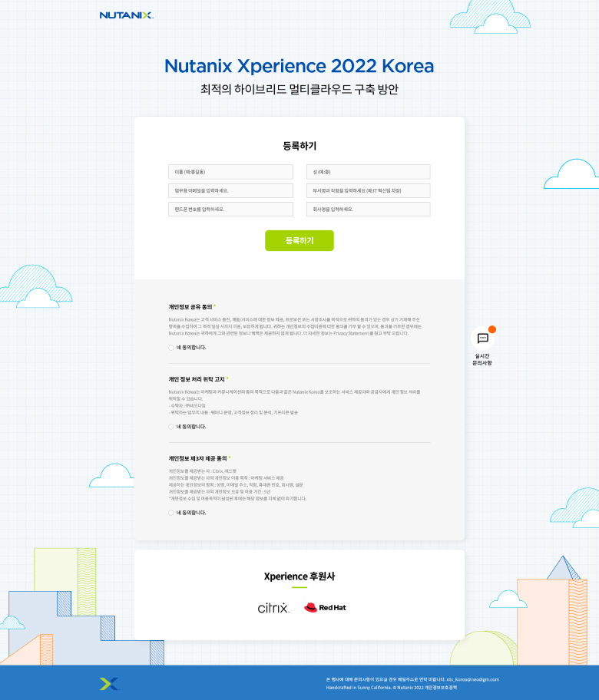Viewport: 599px width, 700px height.
Task: Click the Handcrafted in Sunny California footer text
Action: [x=358, y=688]
